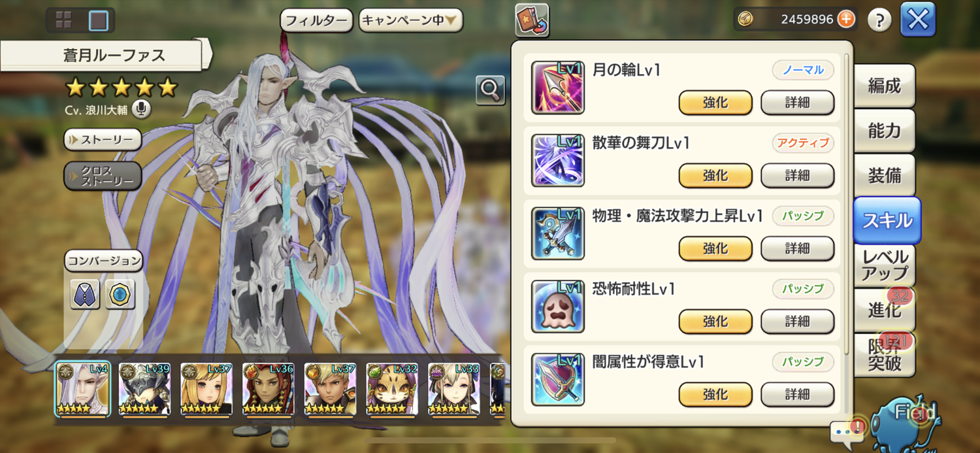Switch to grid view toggle
The width and height of the screenshot is (980, 453).
[64, 20]
